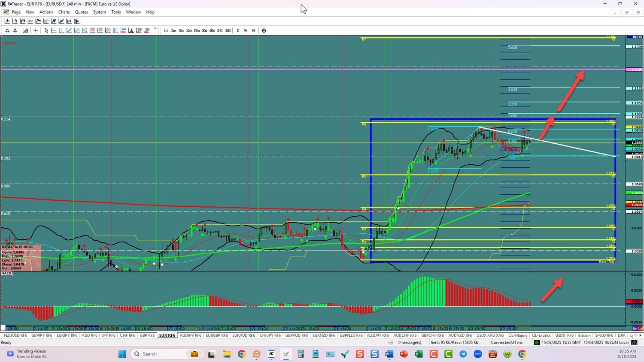Open Telegram from the taskbar

tap(463, 354)
